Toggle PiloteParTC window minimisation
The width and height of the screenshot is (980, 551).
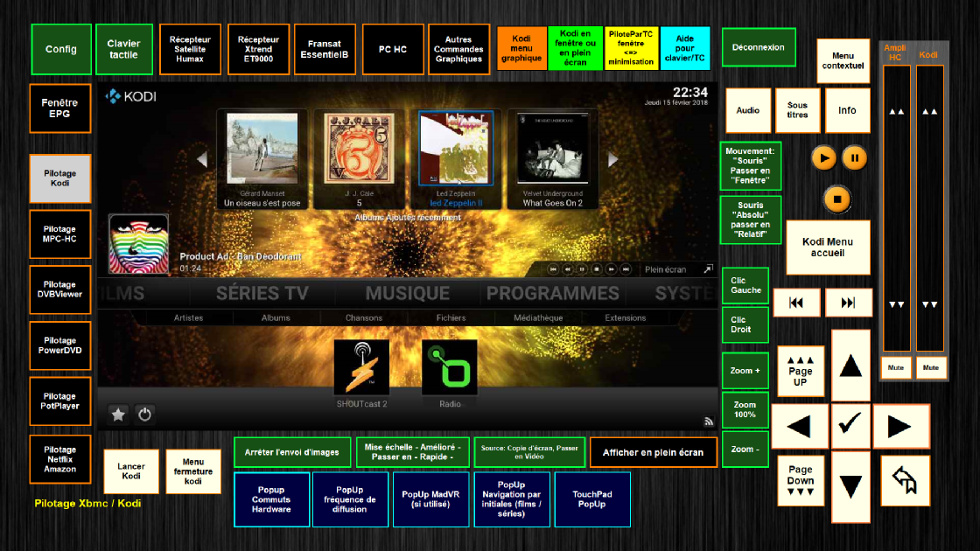click(x=631, y=48)
